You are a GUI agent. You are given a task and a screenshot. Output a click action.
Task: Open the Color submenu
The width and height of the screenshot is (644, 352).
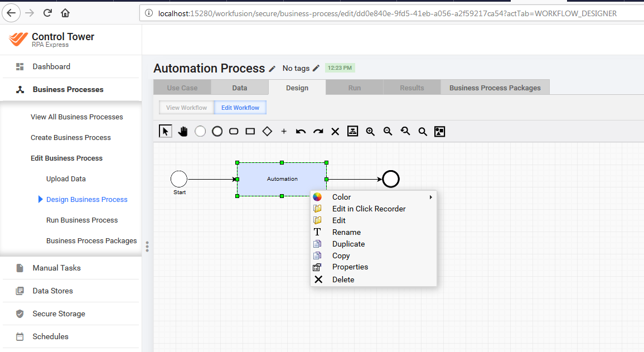374,197
